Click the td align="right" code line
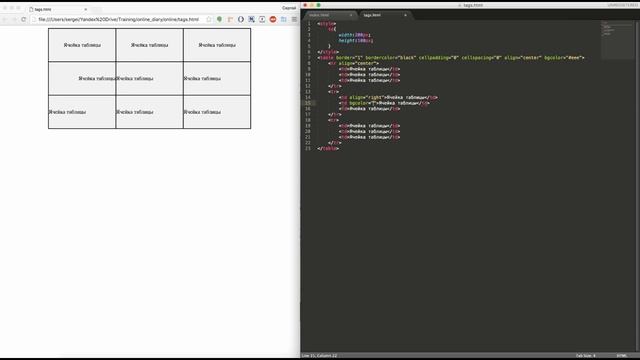 pyautogui.click(x=388, y=98)
